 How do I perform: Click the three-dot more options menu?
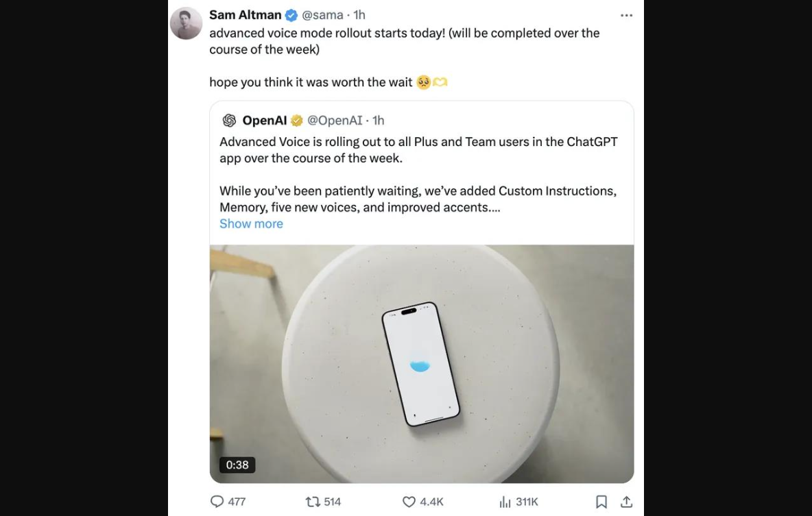pyautogui.click(x=626, y=15)
